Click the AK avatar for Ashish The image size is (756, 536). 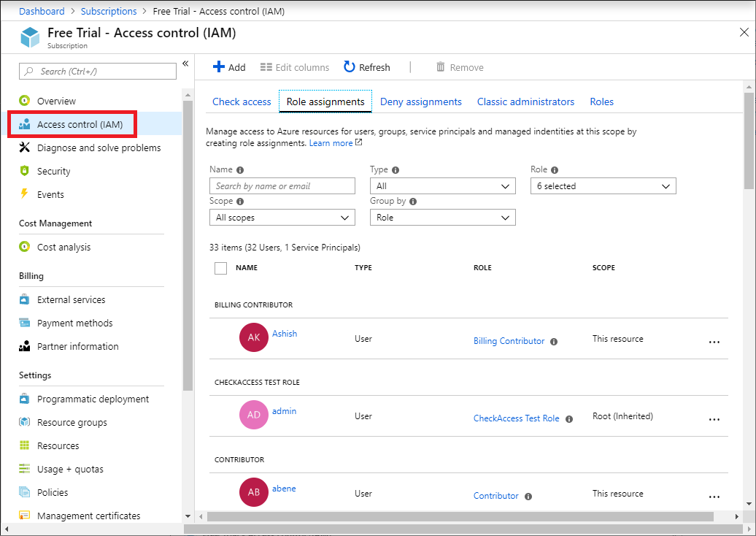(x=254, y=337)
